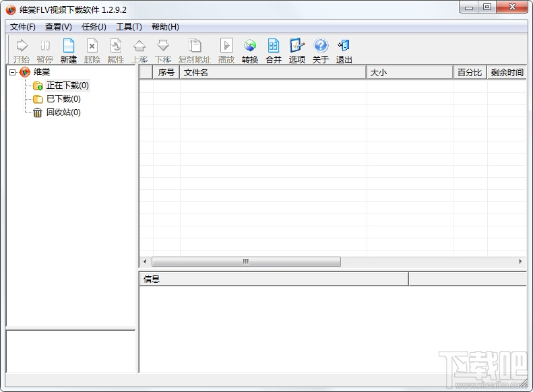Open the 工具(T) menu
The width and height of the screenshot is (533, 392).
click(129, 27)
